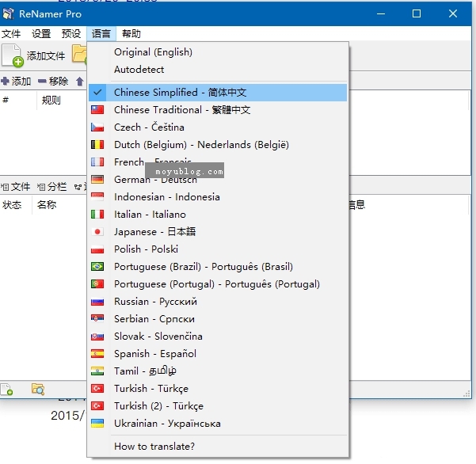Click the status bar add-file icon
This screenshot has height=464, width=476.
(x=6, y=390)
